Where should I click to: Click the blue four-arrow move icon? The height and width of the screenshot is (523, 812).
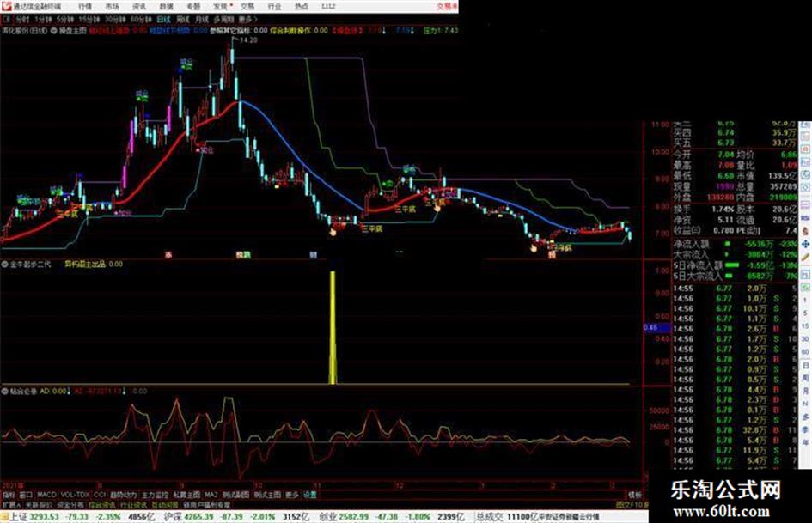point(805,244)
